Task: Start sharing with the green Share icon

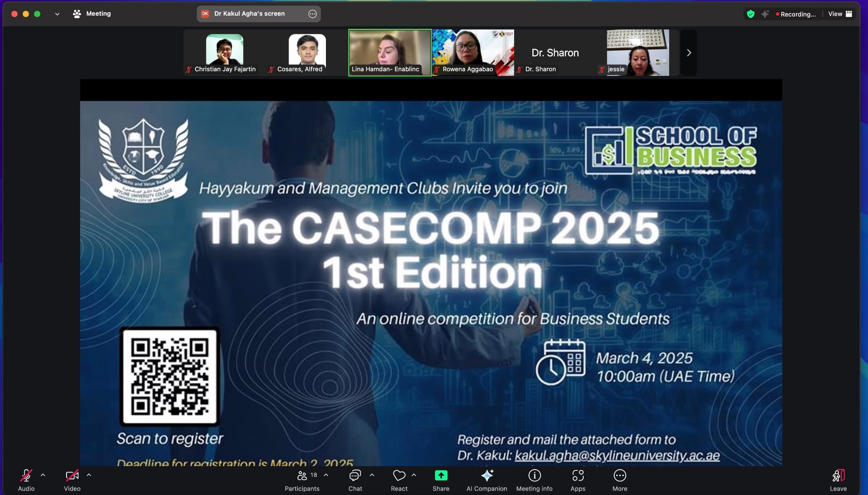Action: [440, 476]
